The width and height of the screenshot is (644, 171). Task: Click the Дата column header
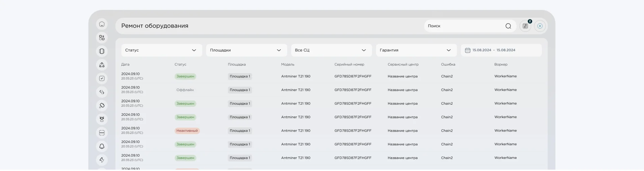coord(125,64)
